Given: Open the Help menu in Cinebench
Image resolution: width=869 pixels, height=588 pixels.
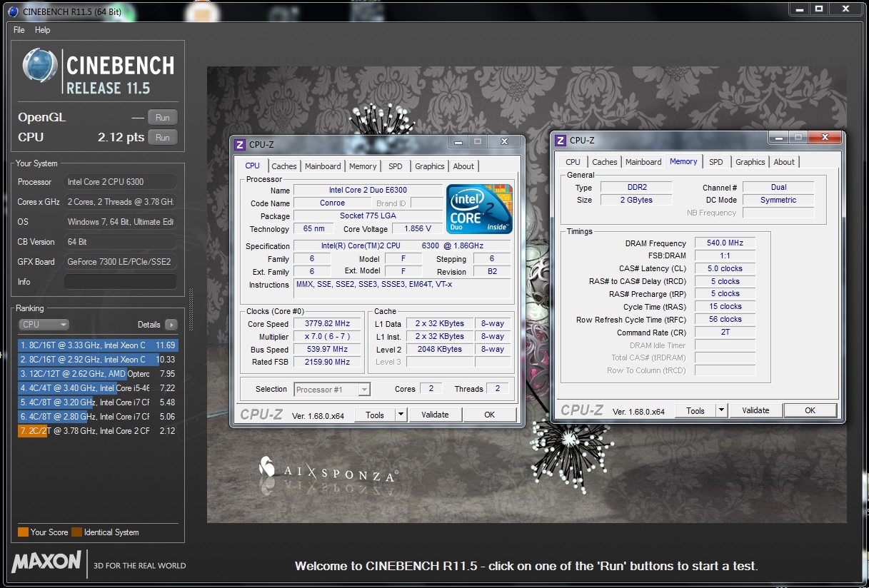Looking at the screenshot, I should point(43,30).
